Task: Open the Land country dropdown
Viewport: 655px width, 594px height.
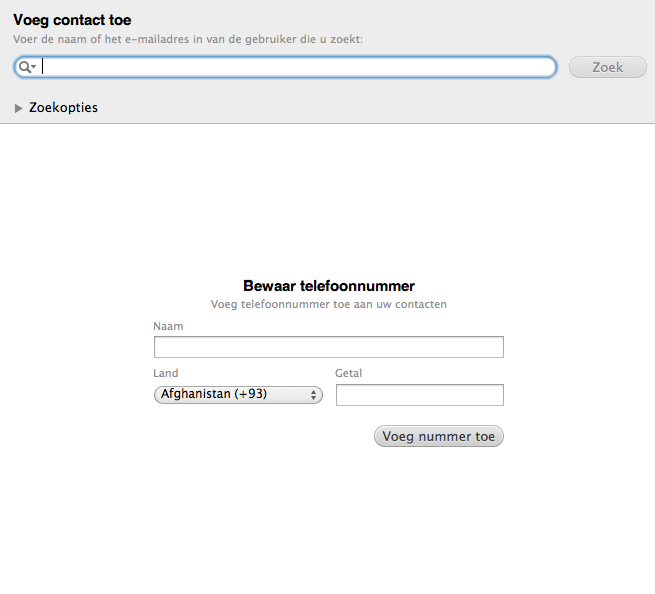Action: click(238, 395)
